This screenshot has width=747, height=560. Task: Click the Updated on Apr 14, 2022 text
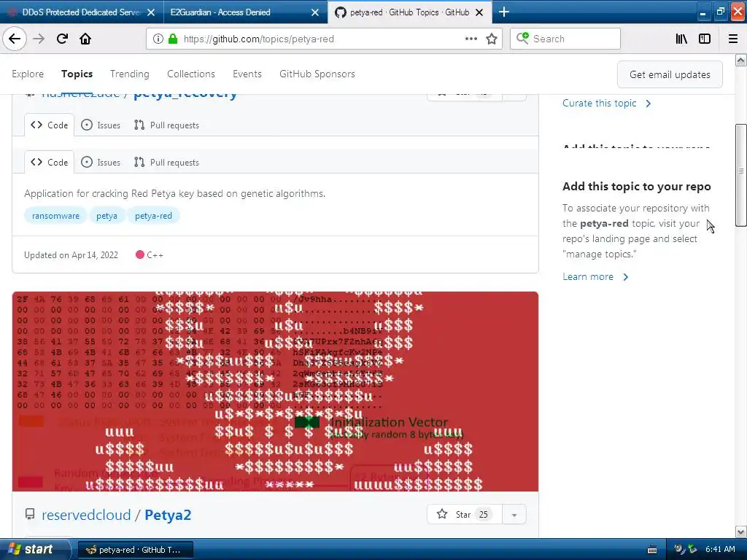pyautogui.click(x=71, y=254)
